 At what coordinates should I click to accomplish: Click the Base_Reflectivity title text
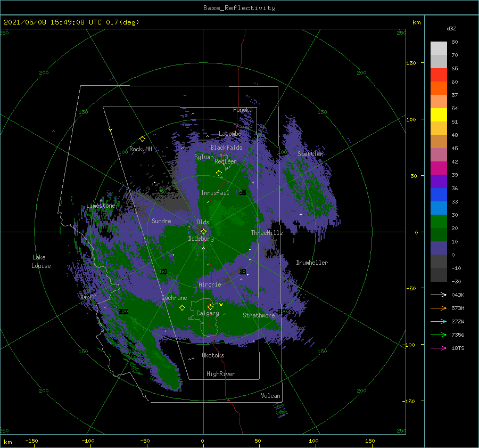(x=240, y=8)
